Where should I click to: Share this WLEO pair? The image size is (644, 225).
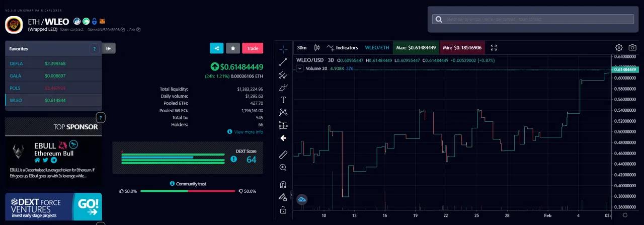tap(216, 48)
